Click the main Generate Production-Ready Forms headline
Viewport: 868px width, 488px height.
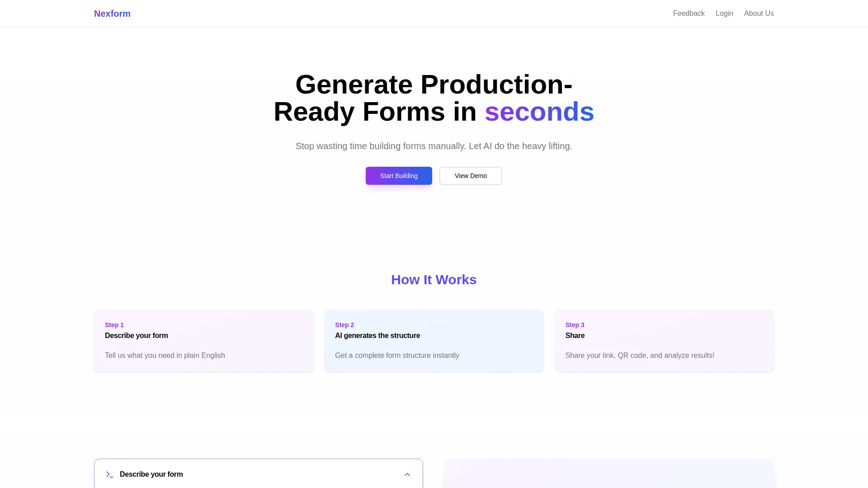tap(434, 98)
